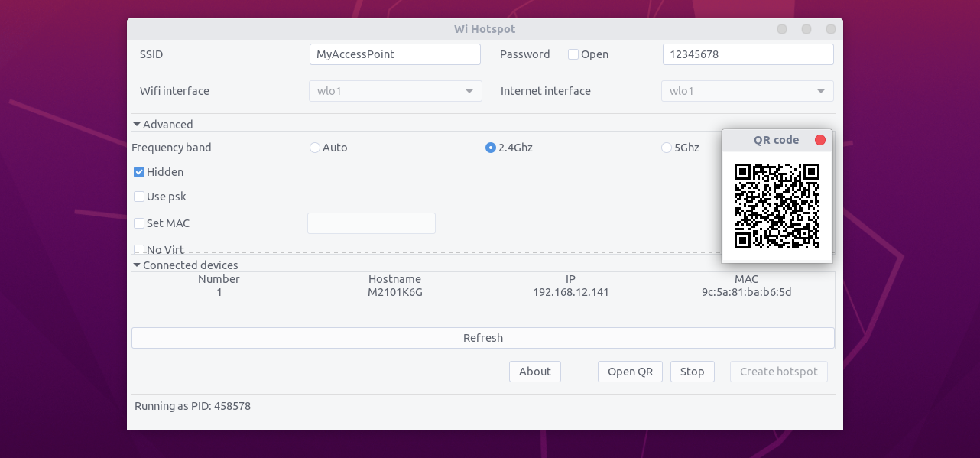Close the QR code popup
Screen dimensions: 980x458
(820, 140)
